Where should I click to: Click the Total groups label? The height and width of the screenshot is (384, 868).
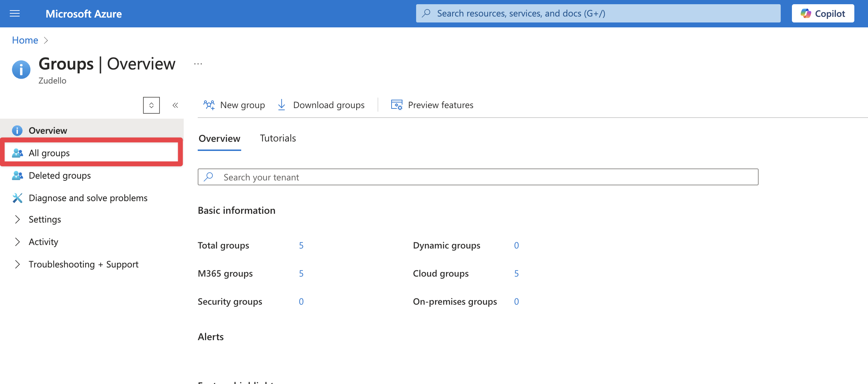[223, 245]
